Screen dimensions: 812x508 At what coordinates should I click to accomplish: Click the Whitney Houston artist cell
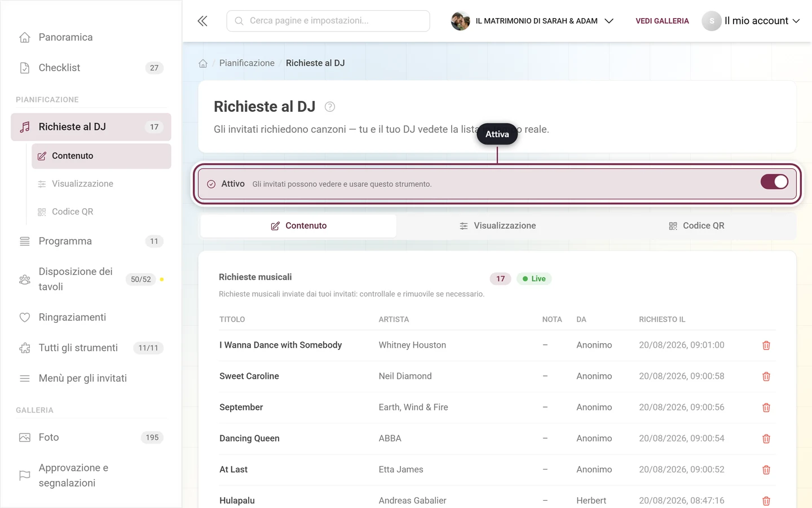coord(412,345)
